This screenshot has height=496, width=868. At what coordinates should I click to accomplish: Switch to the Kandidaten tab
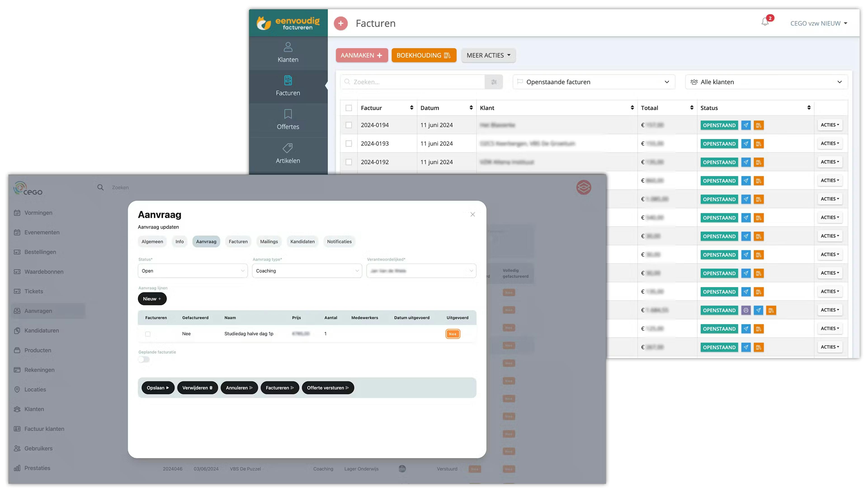pyautogui.click(x=302, y=242)
